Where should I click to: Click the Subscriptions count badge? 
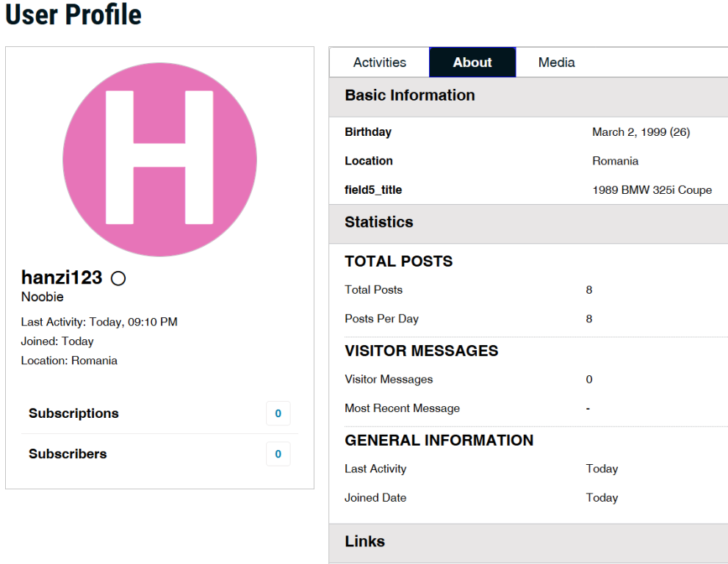(278, 413)
